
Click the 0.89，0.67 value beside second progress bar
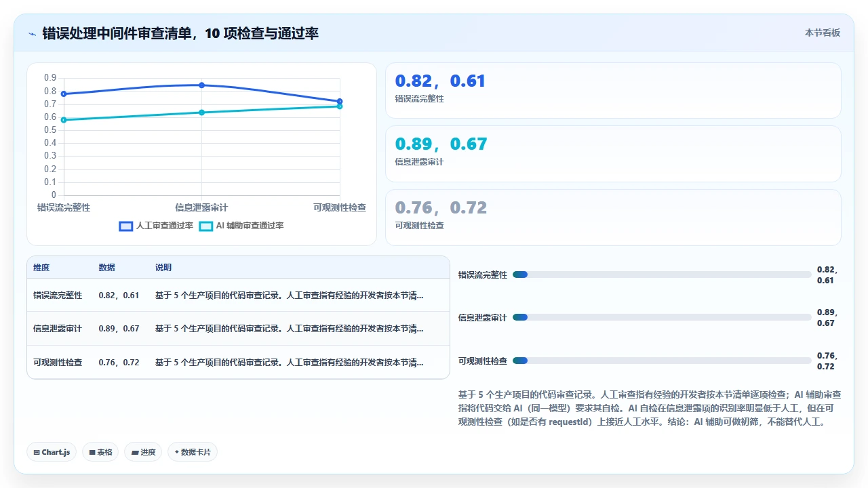point(827,317)
